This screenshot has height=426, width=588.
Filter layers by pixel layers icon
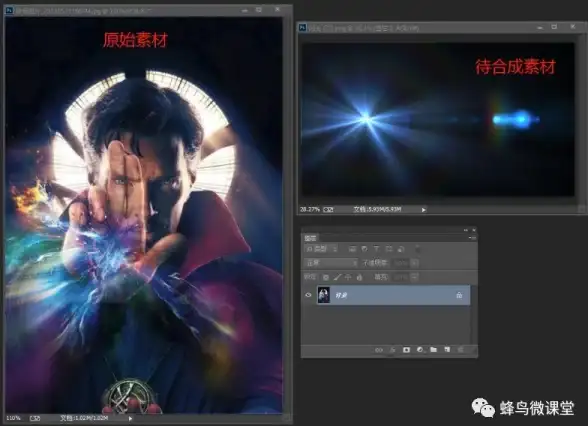tap(352, 249)
